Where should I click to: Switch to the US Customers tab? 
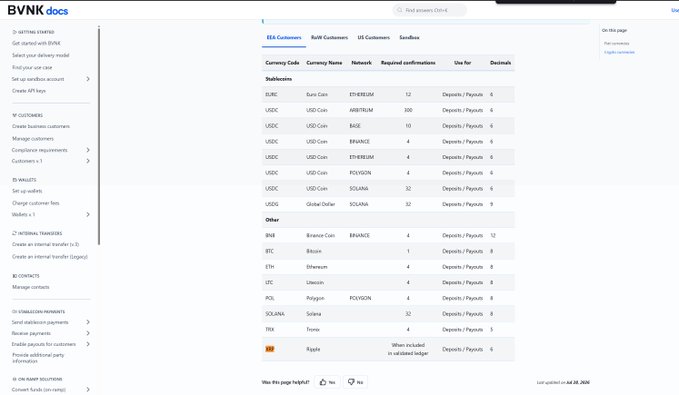374,38
